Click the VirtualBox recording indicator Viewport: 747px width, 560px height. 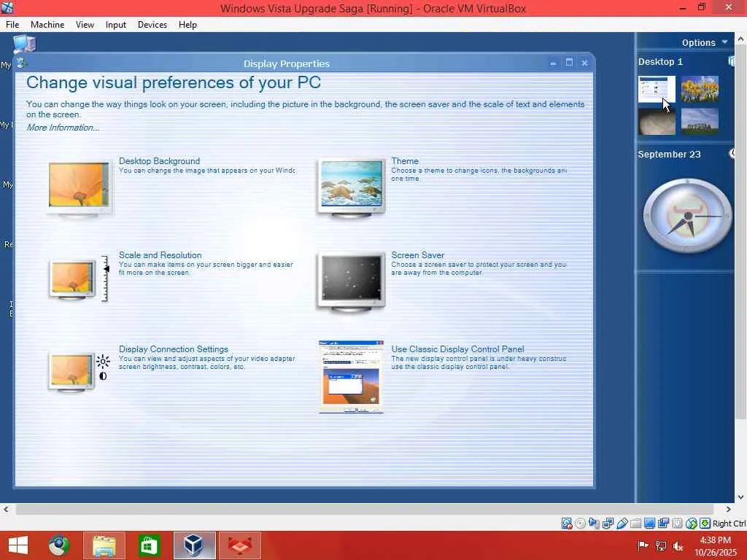(663, 524)
